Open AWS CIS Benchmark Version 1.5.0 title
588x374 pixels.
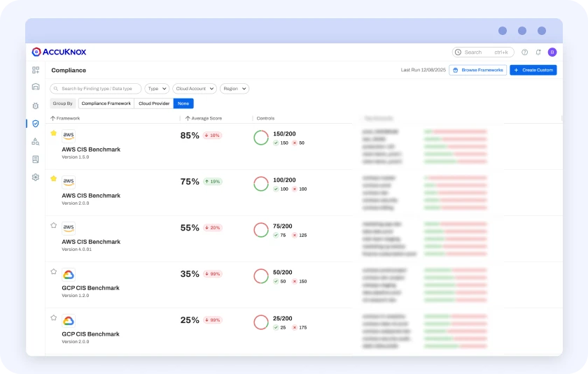click(x=91, y=150)
